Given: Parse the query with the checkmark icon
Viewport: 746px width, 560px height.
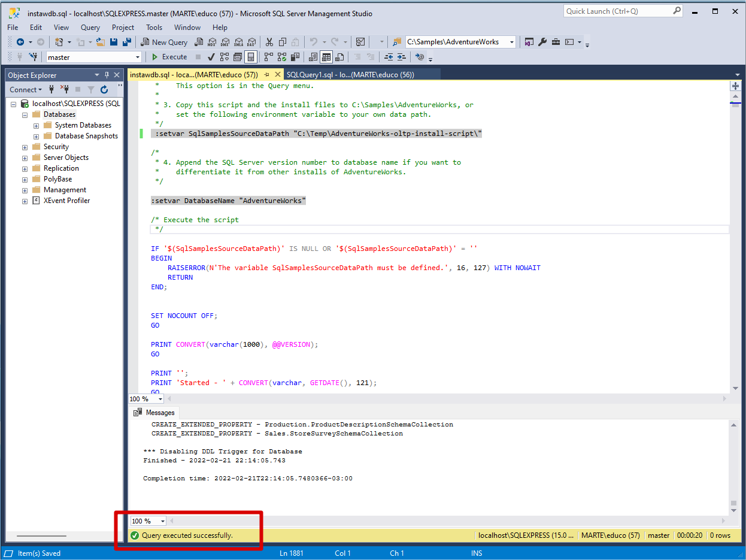Looking at the screenshot, I should tap(211, 57).
